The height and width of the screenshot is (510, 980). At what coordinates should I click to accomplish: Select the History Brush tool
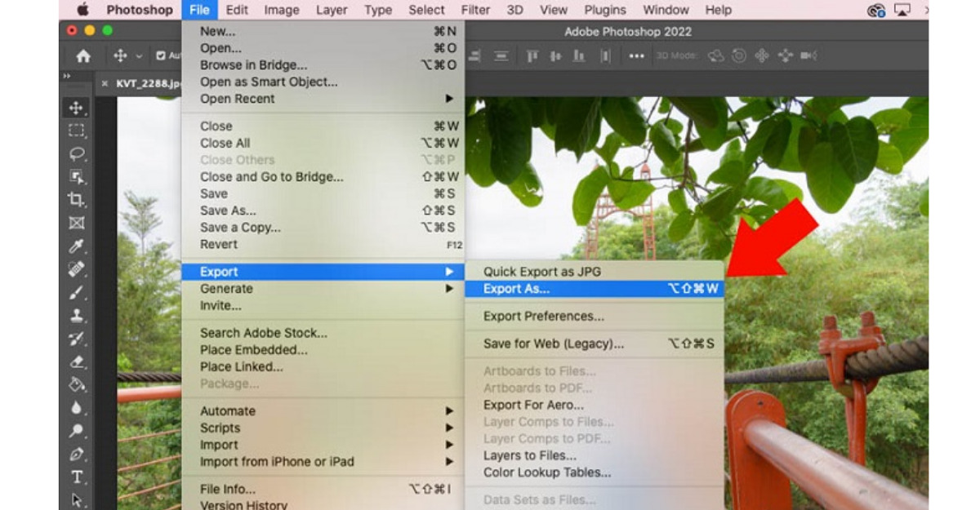point(77,339)
